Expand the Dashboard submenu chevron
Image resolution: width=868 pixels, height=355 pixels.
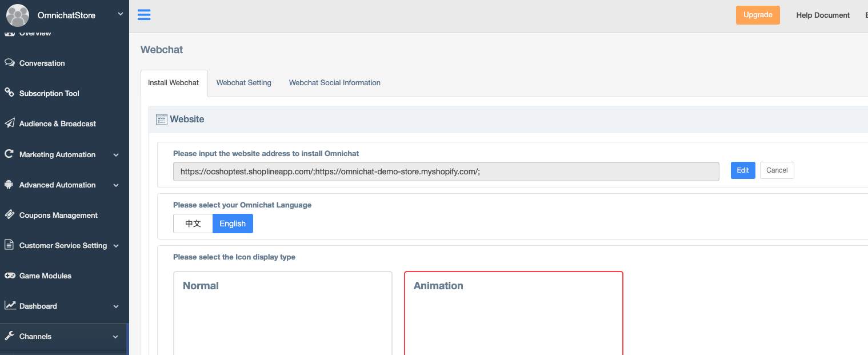click(116, 306)
